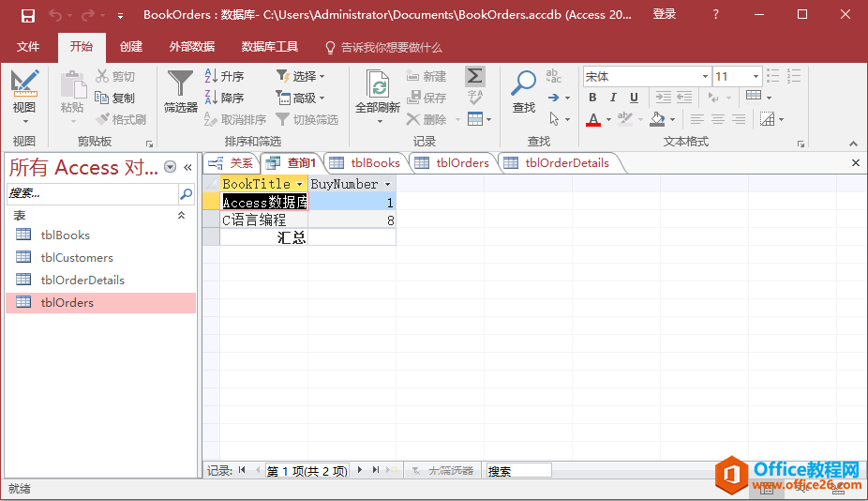Screen dimensions: 868x501
Task: Click the Refresh All (全部刷新) icon
Action: point(378,87)
